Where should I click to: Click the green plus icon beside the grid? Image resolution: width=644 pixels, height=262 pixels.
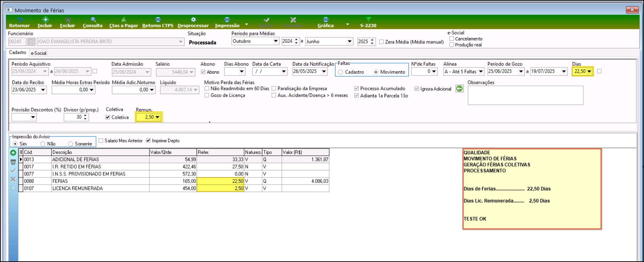13,153
